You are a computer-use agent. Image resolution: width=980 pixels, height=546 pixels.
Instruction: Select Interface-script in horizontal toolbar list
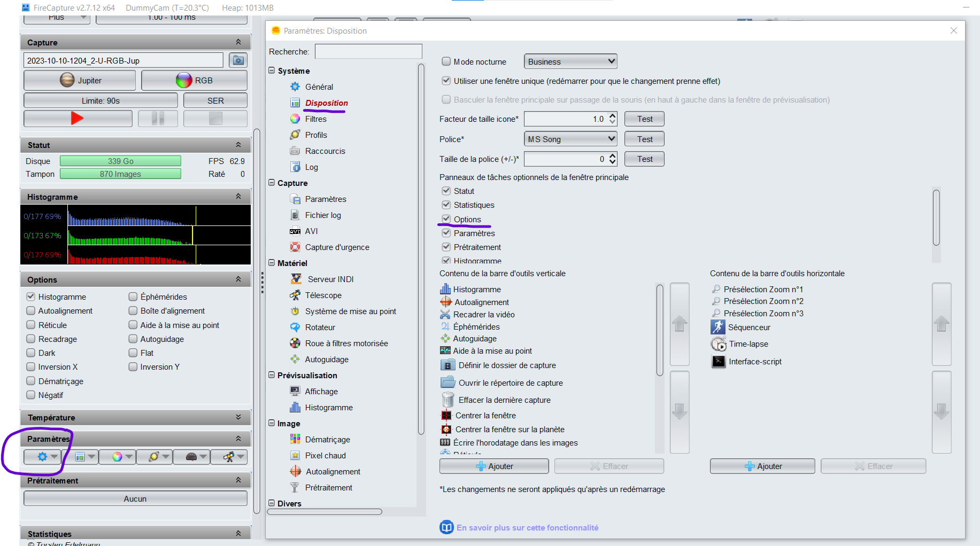pos(755,362)
